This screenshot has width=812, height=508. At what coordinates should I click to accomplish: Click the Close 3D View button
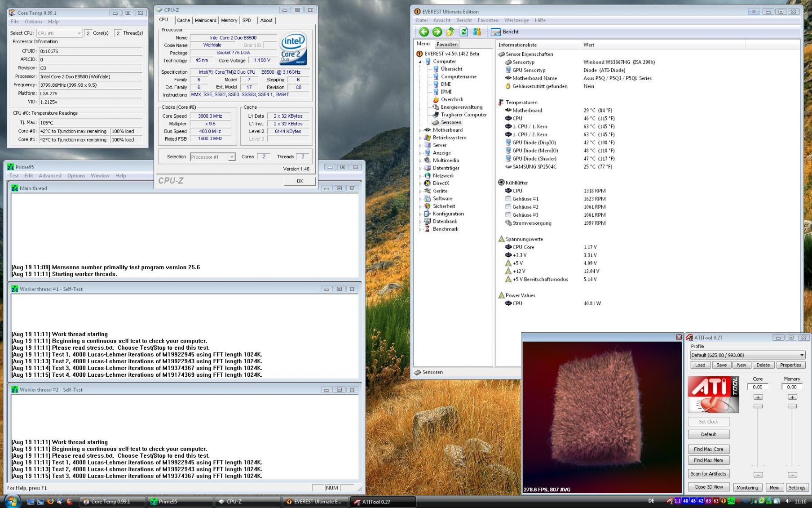pyautogui.click(x=709, y=487)
